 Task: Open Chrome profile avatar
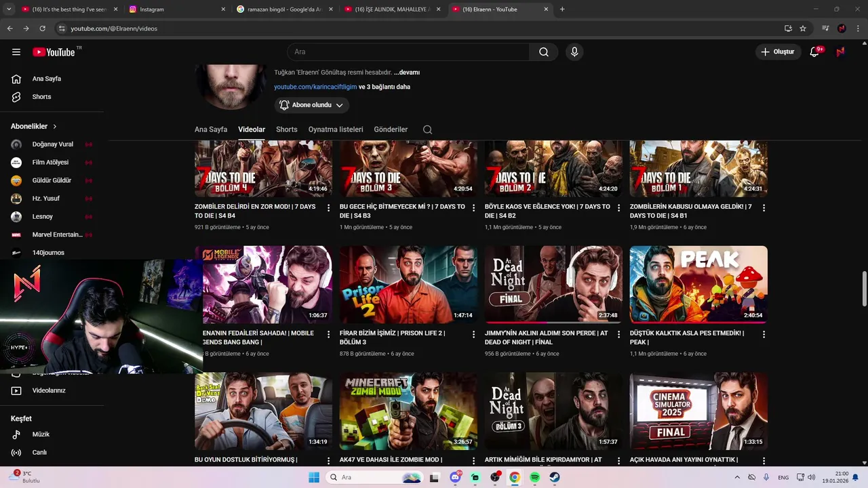(x=842, y=28)
